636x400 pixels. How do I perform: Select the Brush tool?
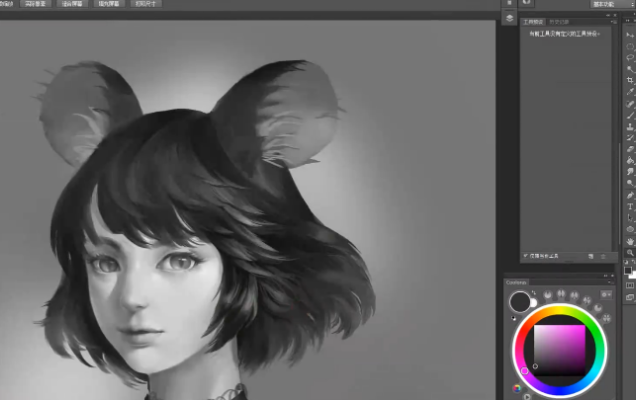coord(630,115)
